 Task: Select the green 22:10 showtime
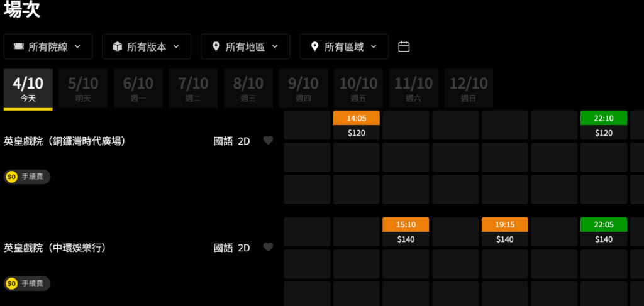click(x=603, y=124)
